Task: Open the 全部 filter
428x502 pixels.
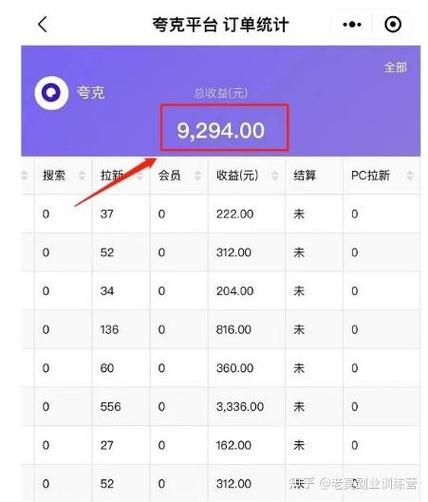Action: [x=395, y=67]
